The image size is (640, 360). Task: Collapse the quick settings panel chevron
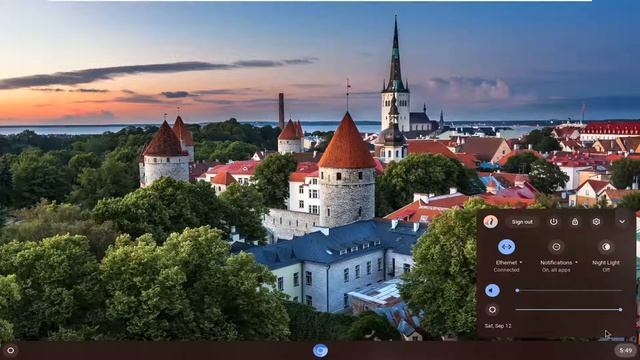622,222
